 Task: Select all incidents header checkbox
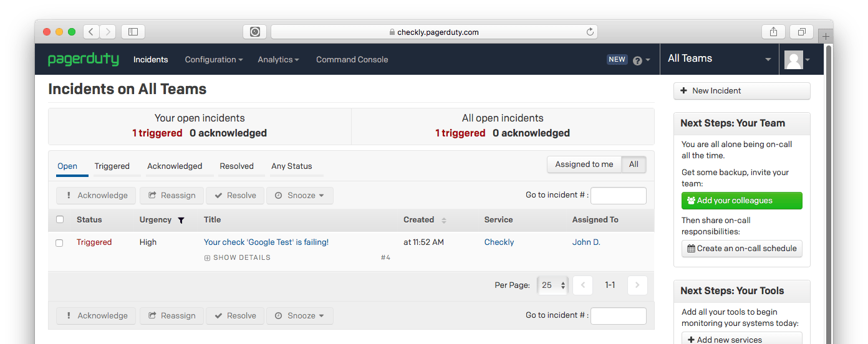[60, 219]
